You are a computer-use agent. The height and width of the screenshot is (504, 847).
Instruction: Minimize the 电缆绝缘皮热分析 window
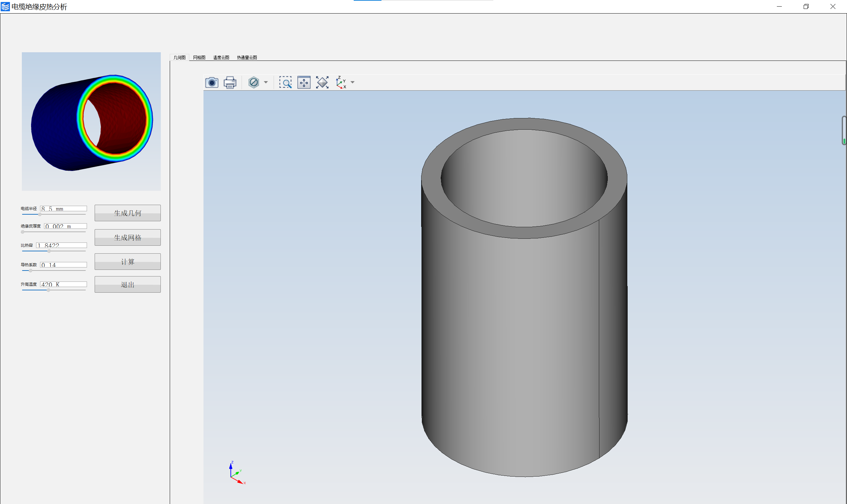(780, 7)
